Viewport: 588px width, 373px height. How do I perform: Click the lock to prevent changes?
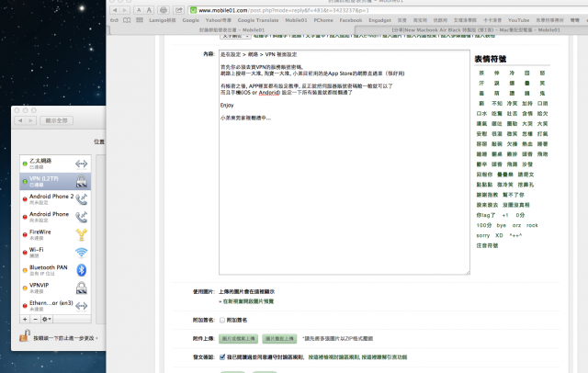pos(25,336)
